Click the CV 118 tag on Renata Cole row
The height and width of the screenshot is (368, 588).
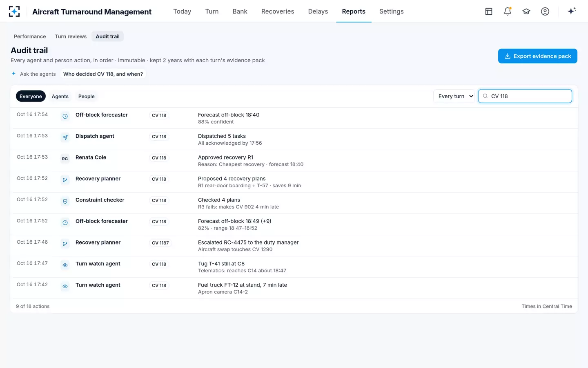159,158
